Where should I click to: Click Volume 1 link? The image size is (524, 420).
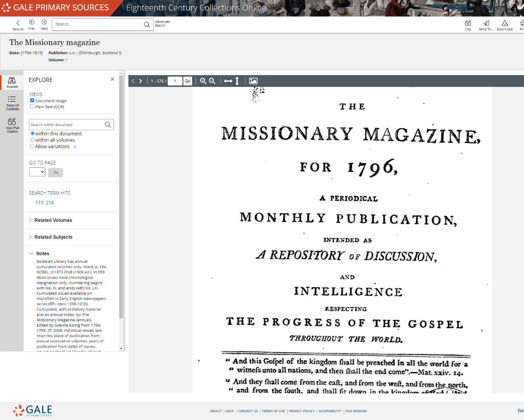[66, 60]
